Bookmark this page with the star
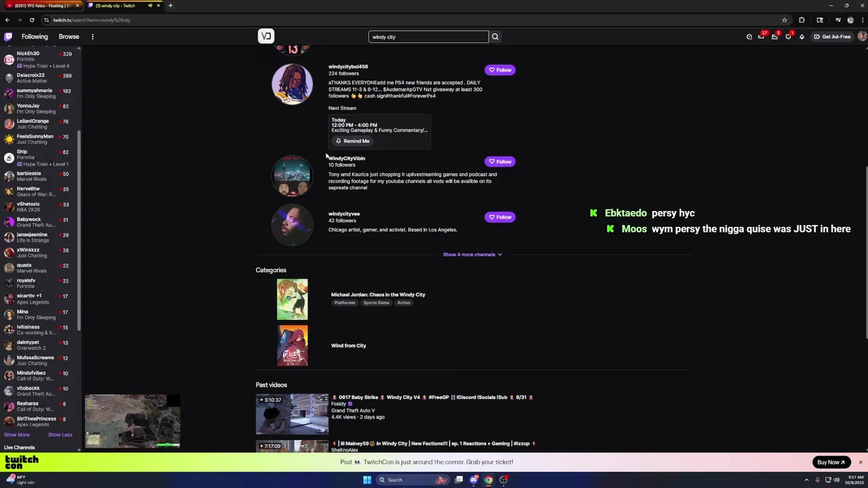Viewport: 868px width, 488px height. (785, 20)
